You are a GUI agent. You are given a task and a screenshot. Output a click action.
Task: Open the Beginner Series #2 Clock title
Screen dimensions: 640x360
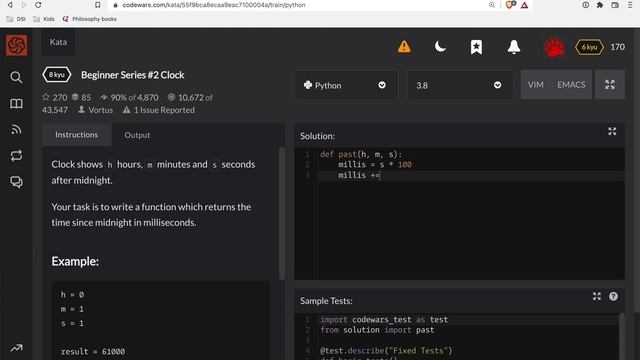click(x=133, y=75)
